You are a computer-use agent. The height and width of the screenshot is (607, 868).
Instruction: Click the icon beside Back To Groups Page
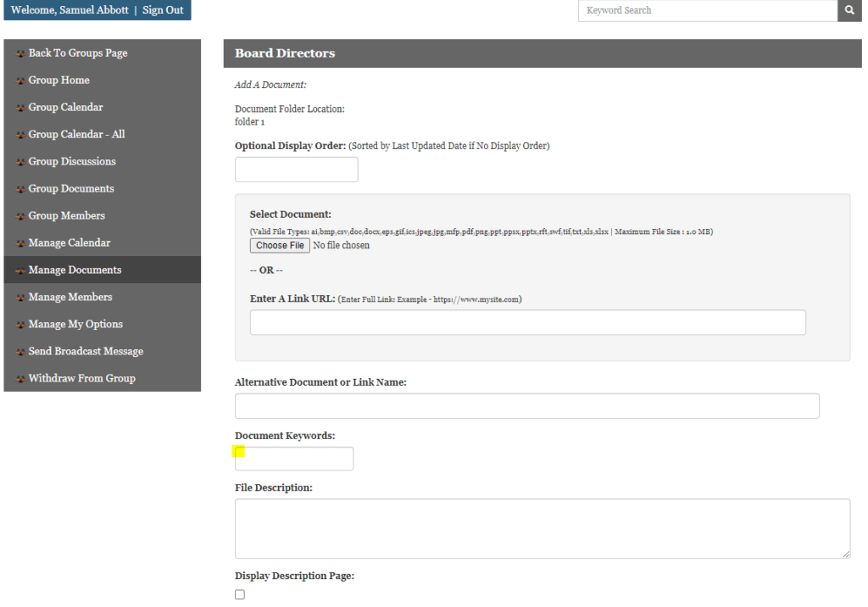point(19,53)
